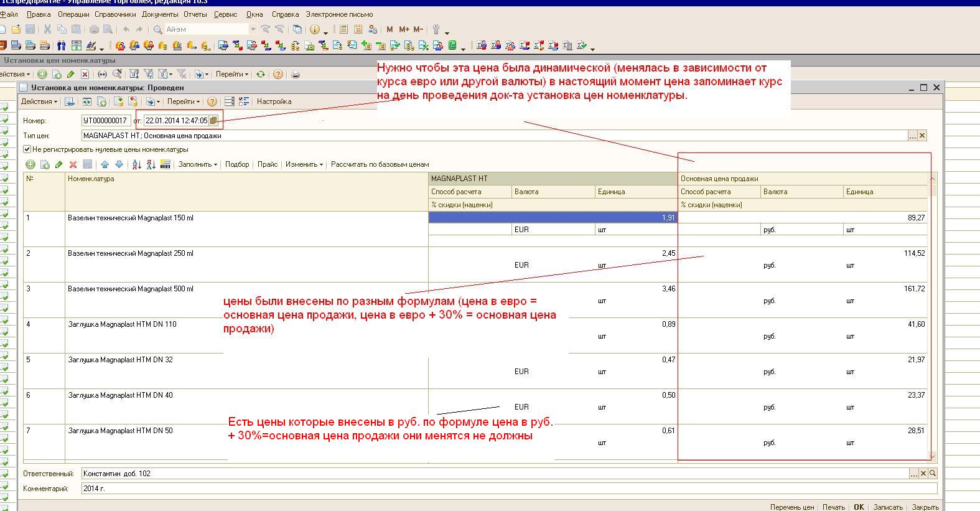Image resolution: width=980 pixels, height=511 pixels.
Task: Clear the Тип цен field with X button
Action: (x=922, y=136)
